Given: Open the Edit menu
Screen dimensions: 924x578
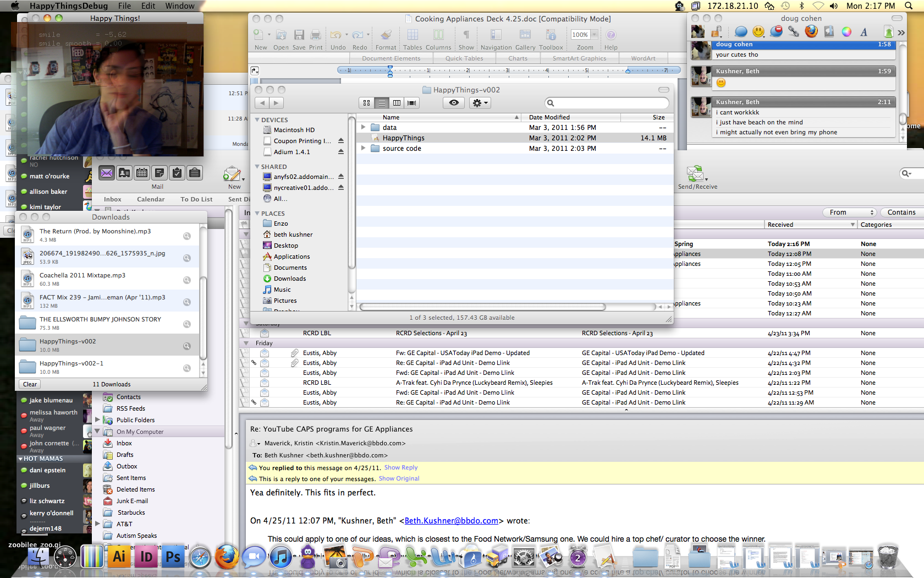Looking at the screenshot, I should click(148, 6).
